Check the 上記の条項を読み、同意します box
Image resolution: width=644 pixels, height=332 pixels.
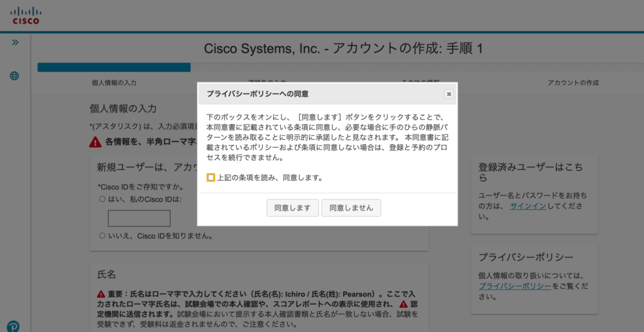[211, 178]
